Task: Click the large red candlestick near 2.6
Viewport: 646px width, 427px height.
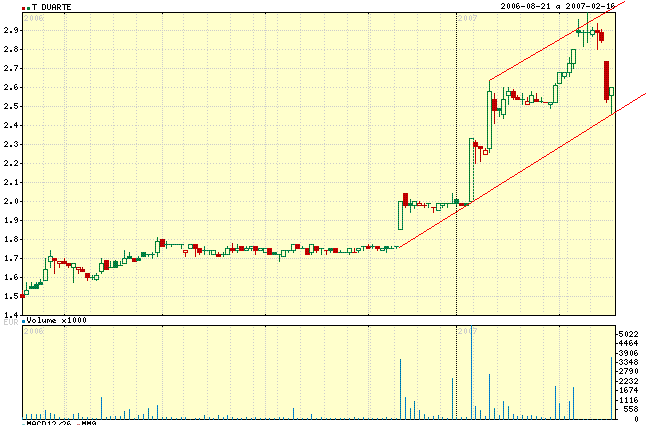Action: point(606,81)
